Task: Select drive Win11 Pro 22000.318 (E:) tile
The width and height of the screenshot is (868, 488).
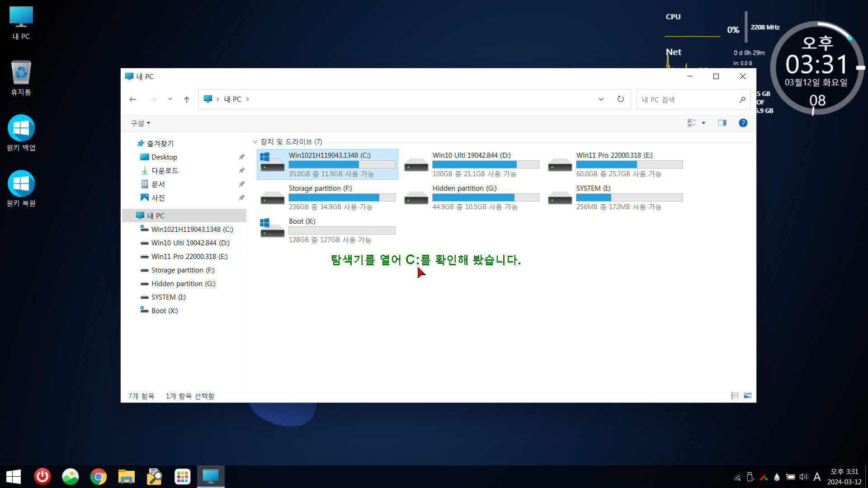Action: point(615,164)
